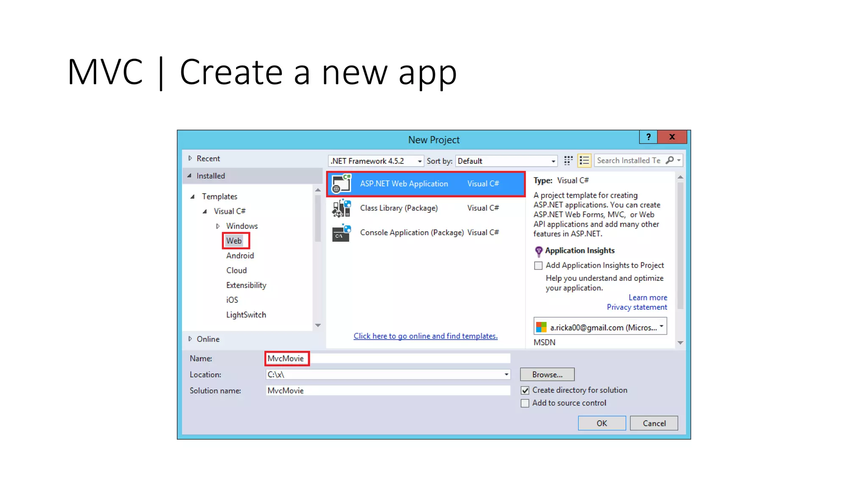Image resolution: width=868 pixels, height=488 pixels.
Task: Collapse the Visual C# tree node
Action: pos(205,211)
